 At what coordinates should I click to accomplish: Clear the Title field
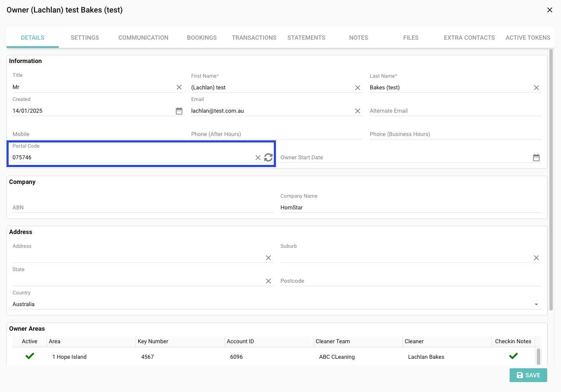point(179,87)
